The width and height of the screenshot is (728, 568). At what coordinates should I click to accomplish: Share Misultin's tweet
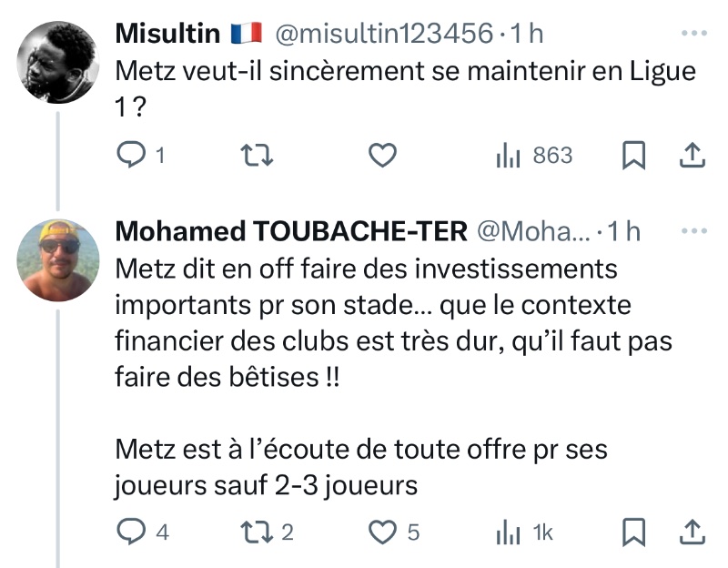(x=693, y=156)
